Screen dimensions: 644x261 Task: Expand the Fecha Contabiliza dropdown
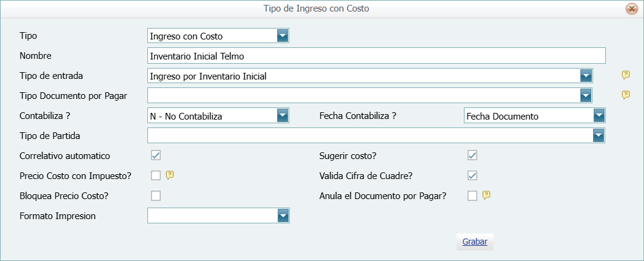click(599, 116)
